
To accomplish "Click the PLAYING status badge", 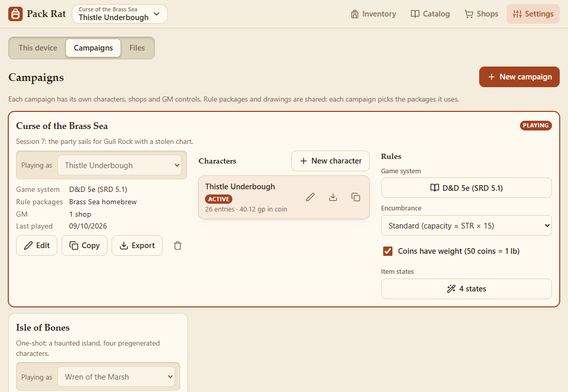I will pos(536,125).
